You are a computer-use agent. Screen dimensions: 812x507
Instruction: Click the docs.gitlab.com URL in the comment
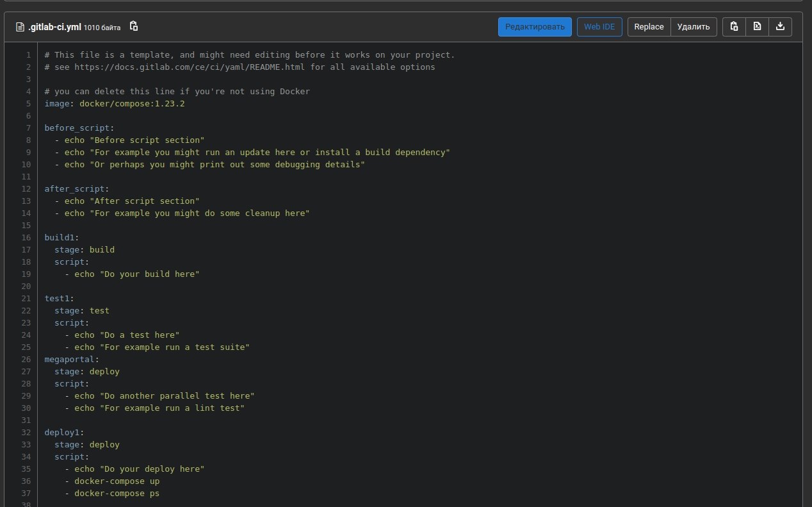point(190,67)
